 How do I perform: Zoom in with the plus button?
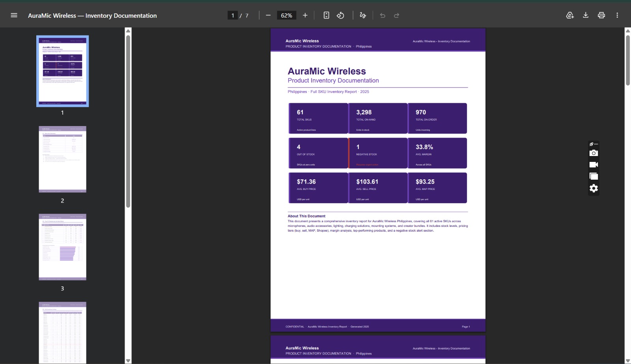coord(305,15)
